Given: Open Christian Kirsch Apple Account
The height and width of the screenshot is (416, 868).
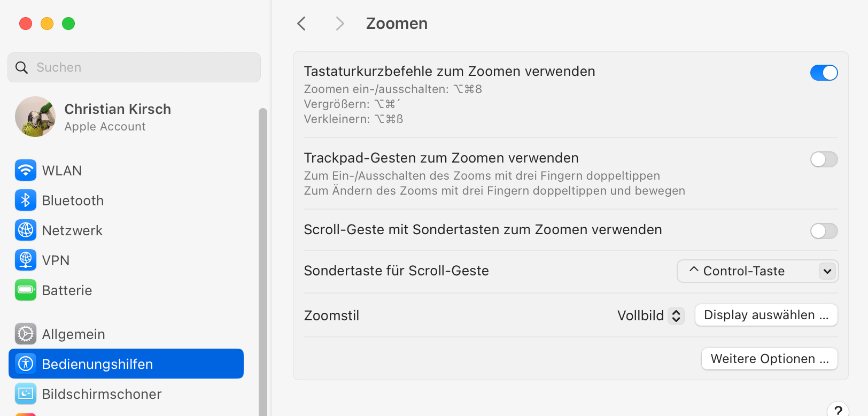Looking at the screenshot, I should [x=94, y=117].
